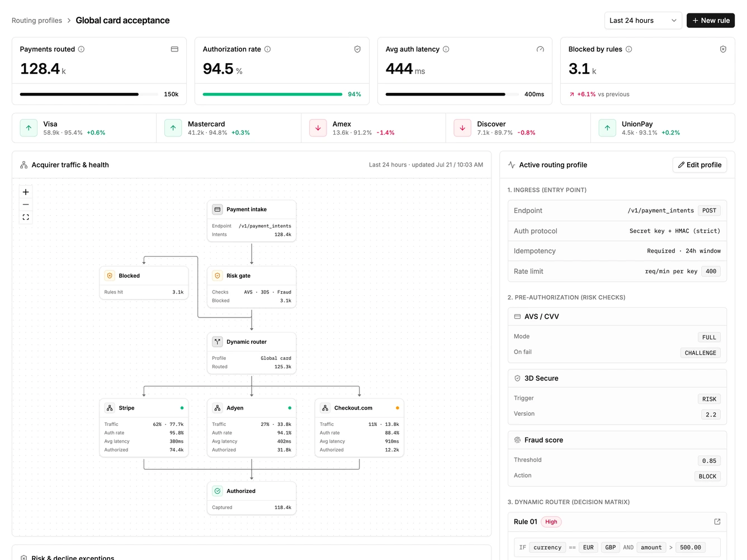The height and width of the screenshot is (560, 747).
Task: Open the Last 24 hours dropdown
Action: (x=643, y=20)
